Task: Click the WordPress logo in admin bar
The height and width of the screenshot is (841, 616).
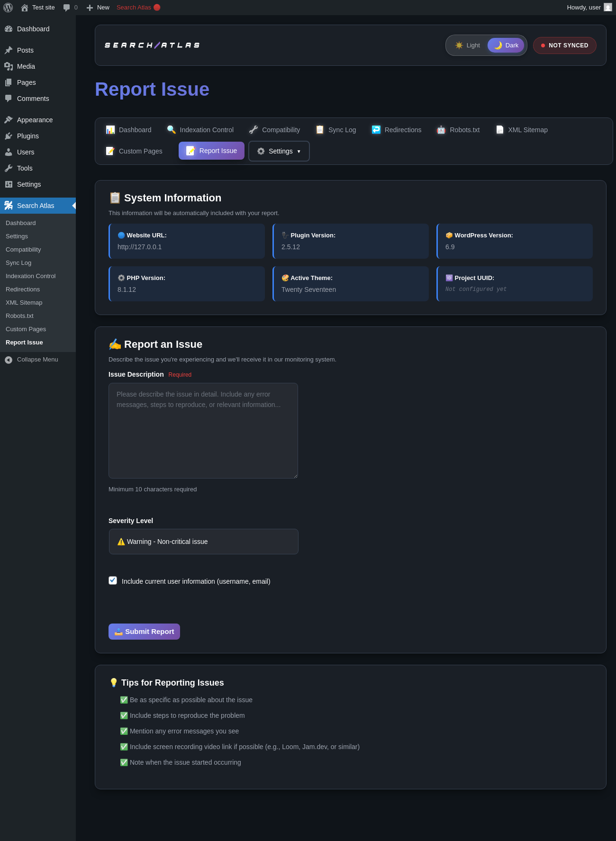Action: point(8,8)
